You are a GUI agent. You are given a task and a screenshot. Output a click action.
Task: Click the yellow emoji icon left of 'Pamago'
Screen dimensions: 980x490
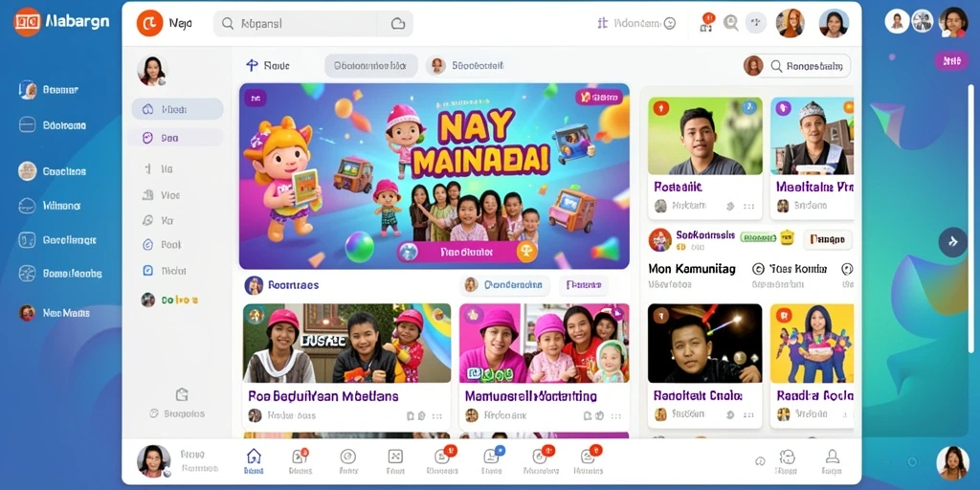pos(788,237)
